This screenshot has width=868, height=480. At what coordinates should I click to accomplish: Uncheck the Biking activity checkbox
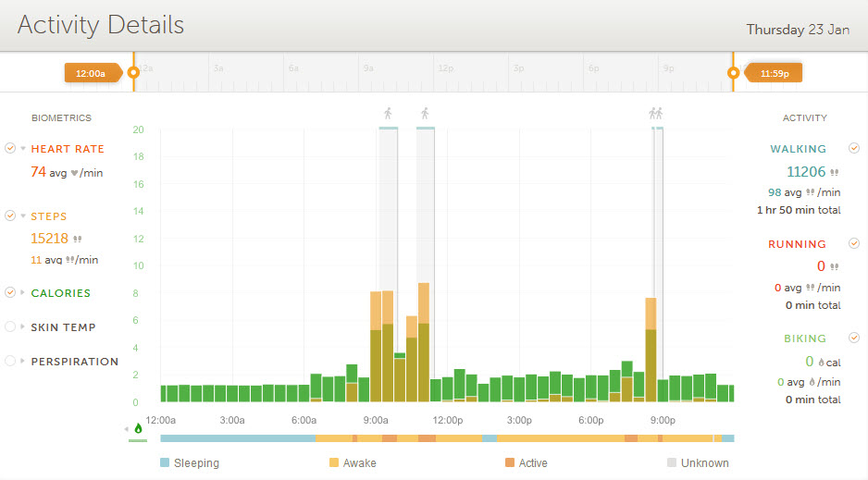[x=854, y=338]
